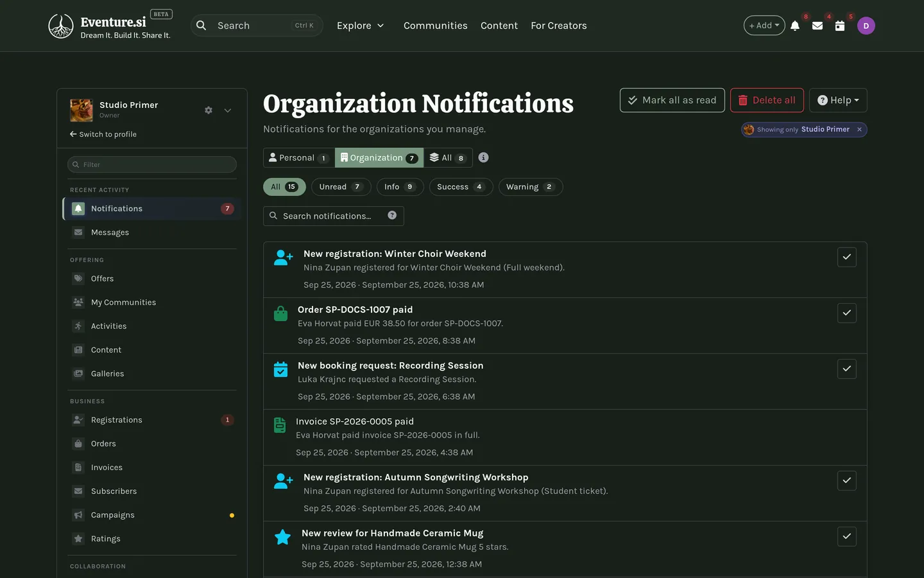This screenshot has width=924, height=578.
Task: Select the All 15 filter pill
Action: click(284, 187)
